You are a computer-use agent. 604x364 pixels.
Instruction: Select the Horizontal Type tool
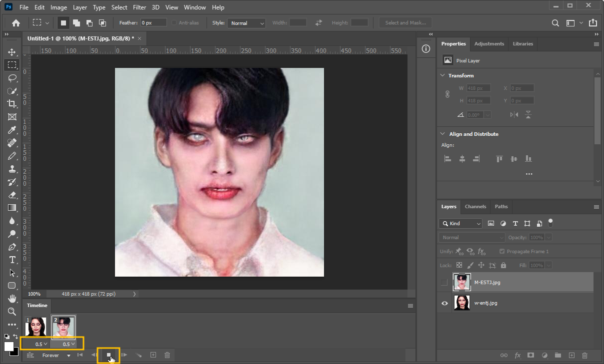pos(12,260)
